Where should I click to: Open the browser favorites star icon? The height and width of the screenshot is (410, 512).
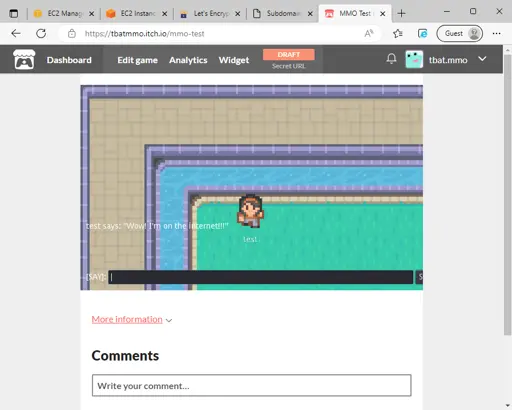[398, 33]
